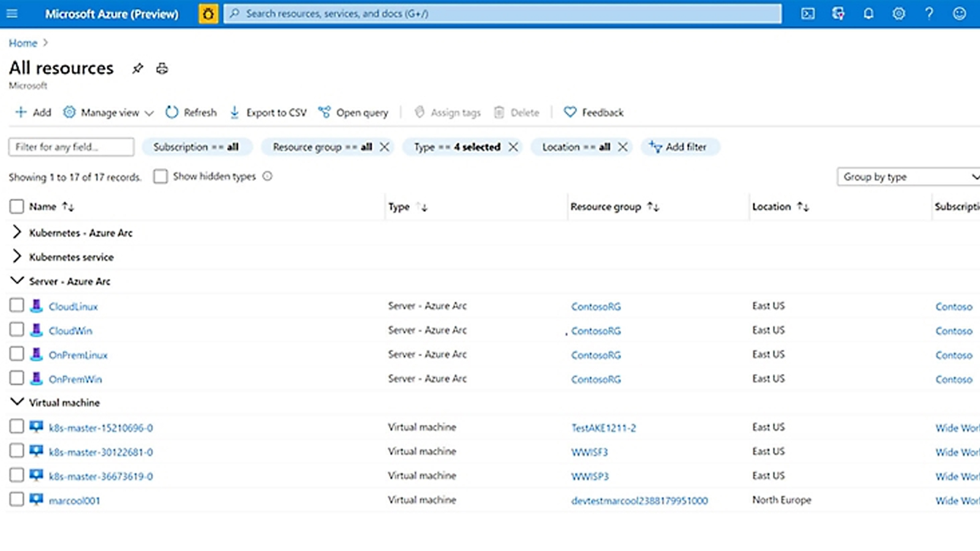Select the CloudWin row checkbox
The width and height of the screenshot is (980, 551).
click(17, 329)
